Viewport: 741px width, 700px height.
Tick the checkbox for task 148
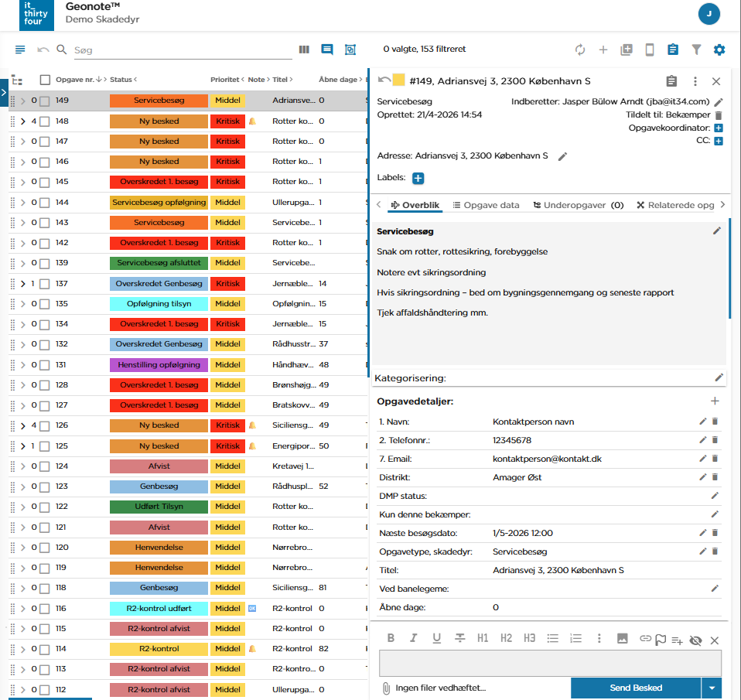(45, 121)
